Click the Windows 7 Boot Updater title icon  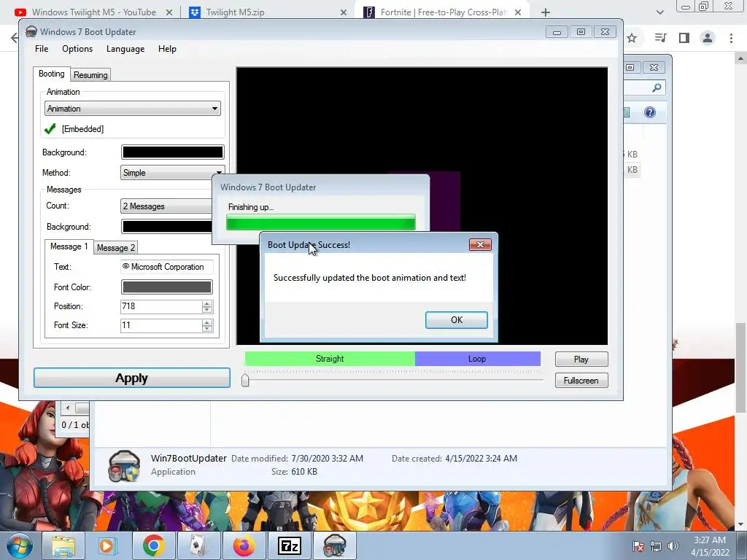tap(31, 31)
